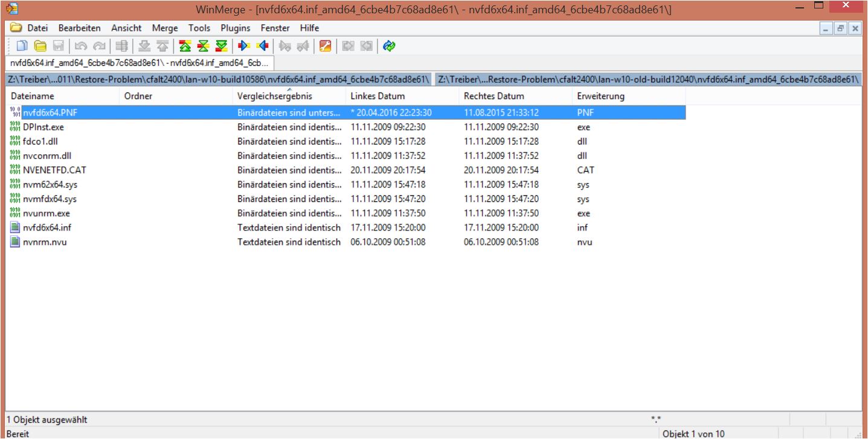Screen dimensions: 868x439
Task: Select file row nvfd6x64.inf
Action: coord(346,228)
